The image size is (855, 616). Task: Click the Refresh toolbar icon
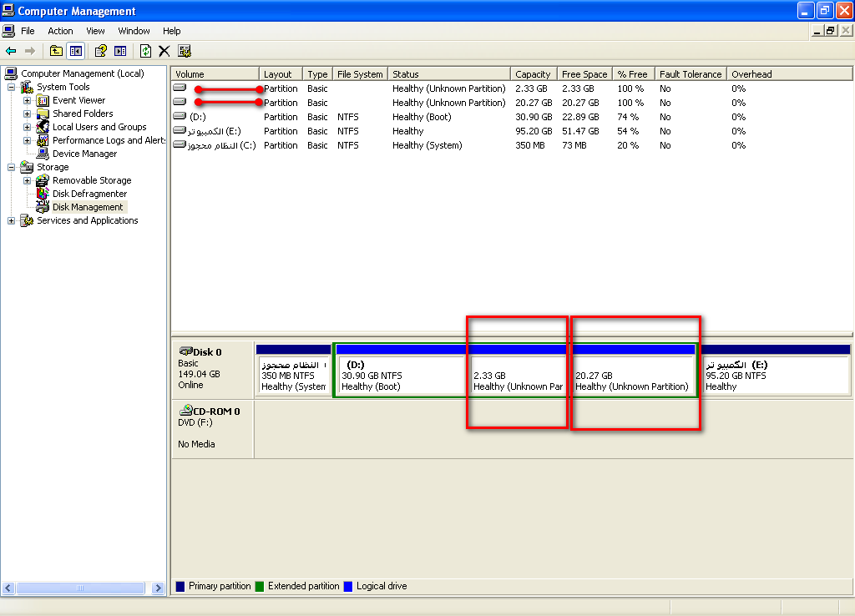point(145,51)
